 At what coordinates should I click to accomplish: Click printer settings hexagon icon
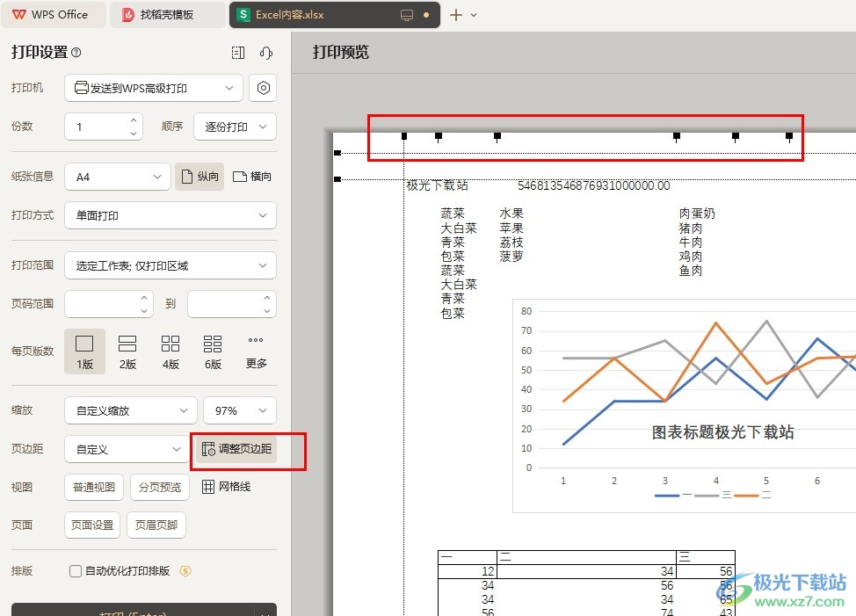(263, 88)
